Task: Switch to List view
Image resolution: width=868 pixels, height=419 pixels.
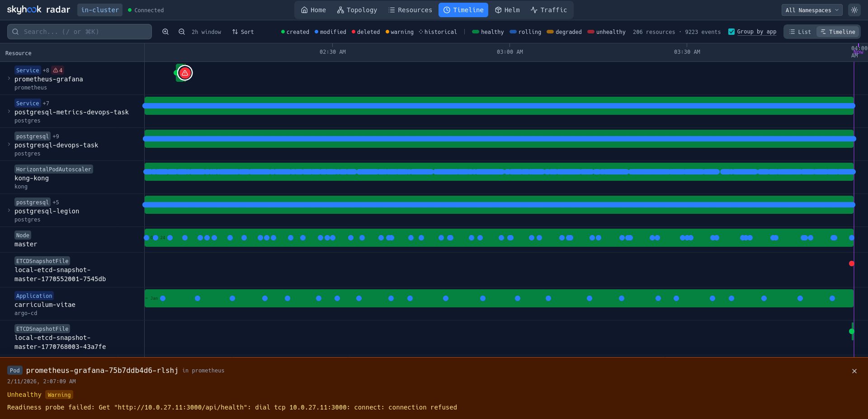Action: (x=800, y=32)
